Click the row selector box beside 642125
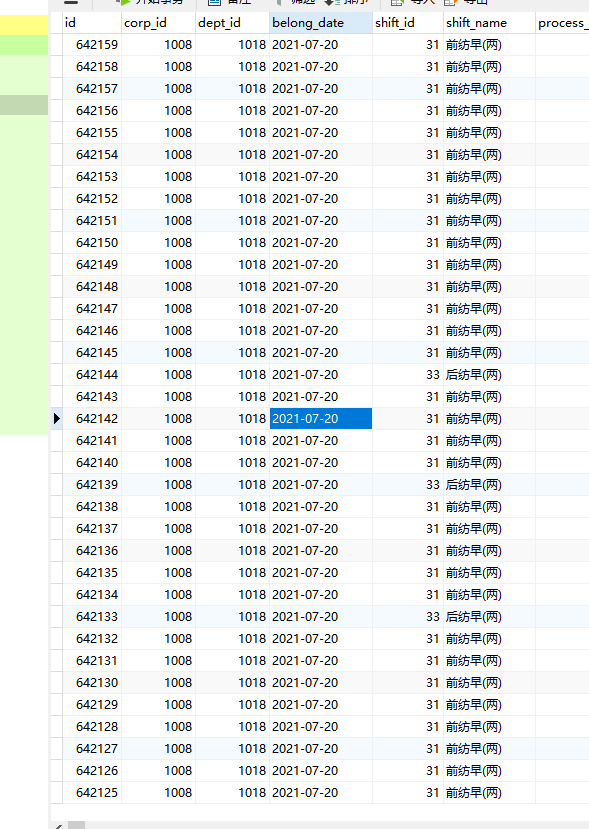The width and height of the screenshot is (589, 829). [57, 793]
